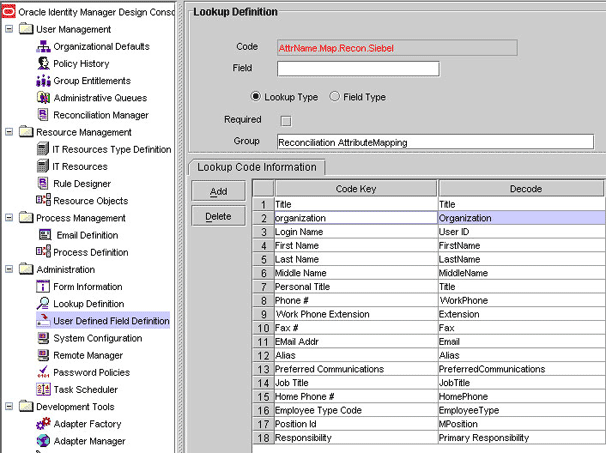This screenshot has height=453, width=606.
Task: Click the 'Primary Responsibility' decode cell
Action: (x=521, y=438)
